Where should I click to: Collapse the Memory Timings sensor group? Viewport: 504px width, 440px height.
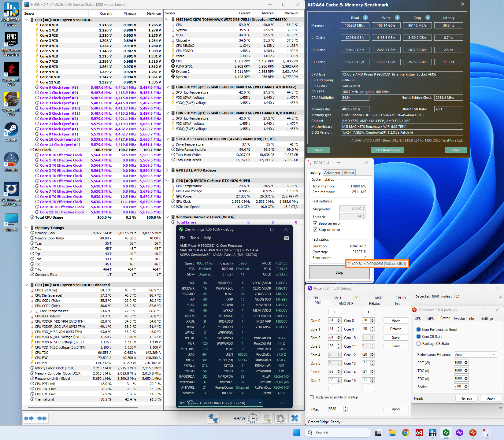click(27, 228)
